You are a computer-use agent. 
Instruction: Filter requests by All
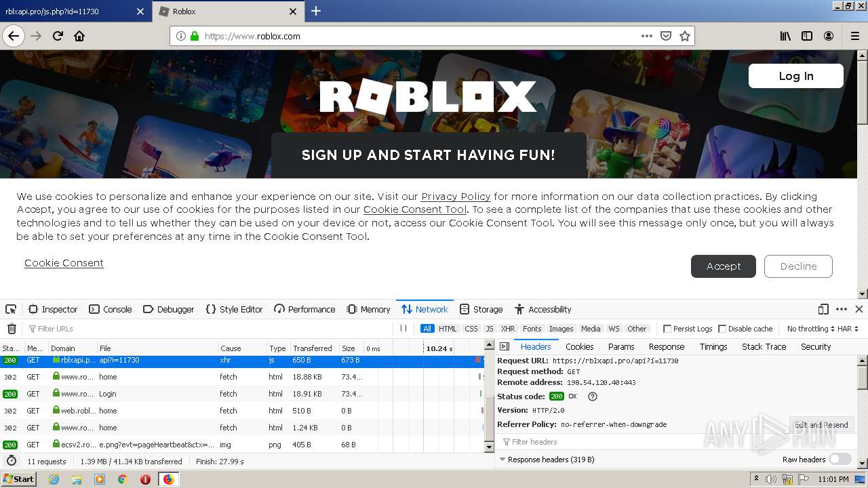(427, 329)
